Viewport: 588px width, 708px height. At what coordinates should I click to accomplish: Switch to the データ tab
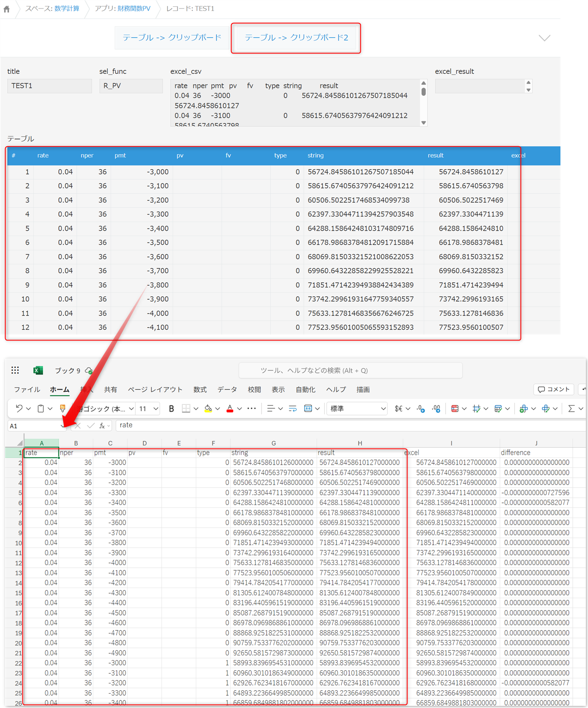pos(227,390)
